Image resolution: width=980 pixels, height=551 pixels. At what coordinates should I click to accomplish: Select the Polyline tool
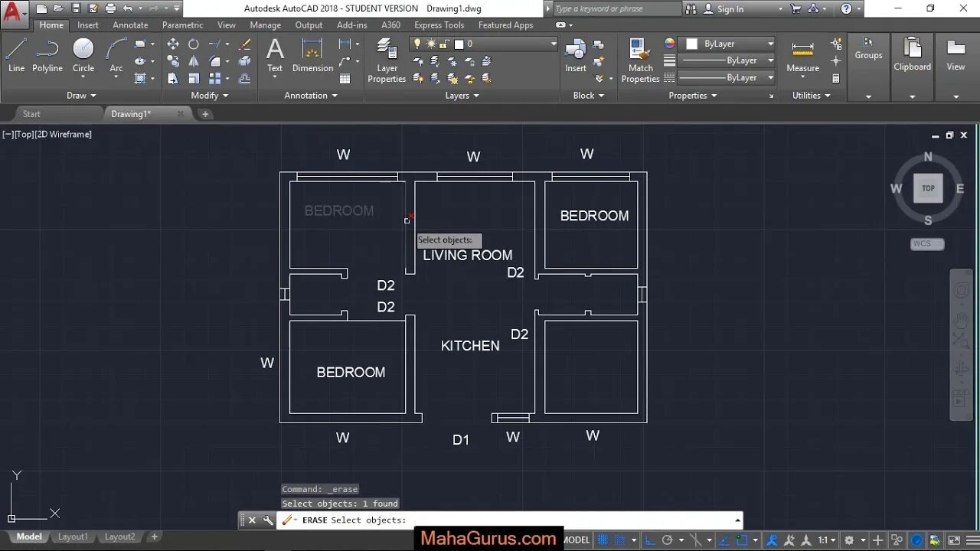[x=47, y=56]
